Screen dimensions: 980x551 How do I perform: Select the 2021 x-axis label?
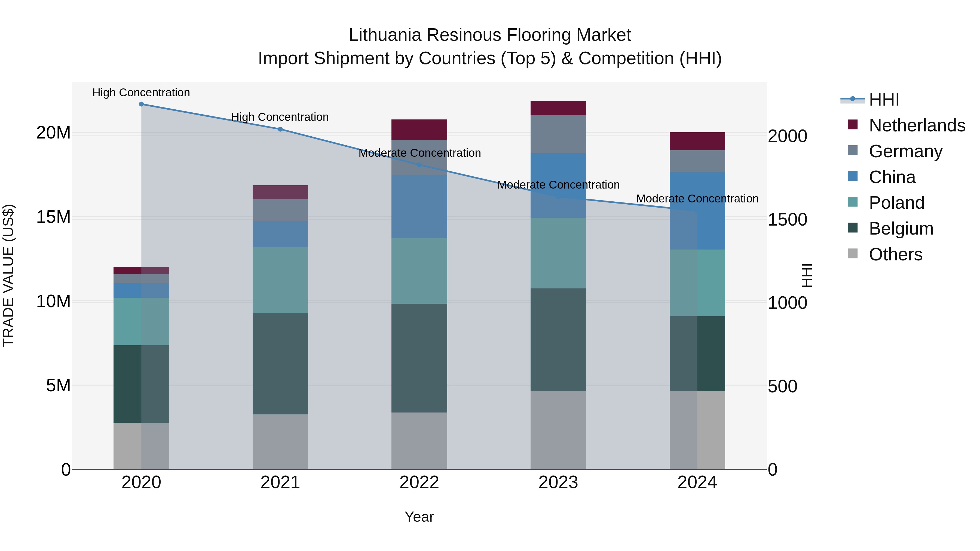coord(280,482)
